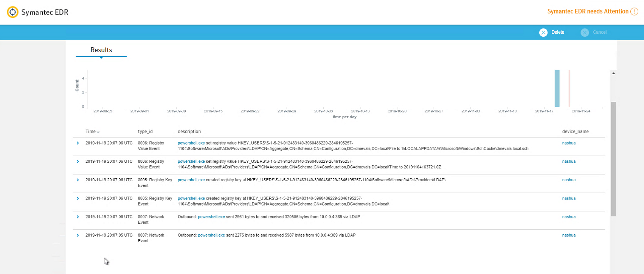Image resolution: width=644 pixels, height=274 pixels.
Task: Click the device_name column header
Action: [575, 132]
